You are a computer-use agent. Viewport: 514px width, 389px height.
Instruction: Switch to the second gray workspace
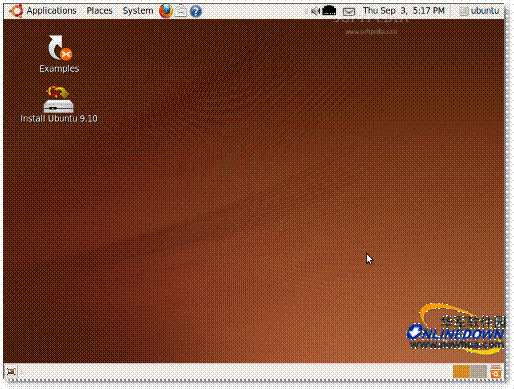[478, 371]
